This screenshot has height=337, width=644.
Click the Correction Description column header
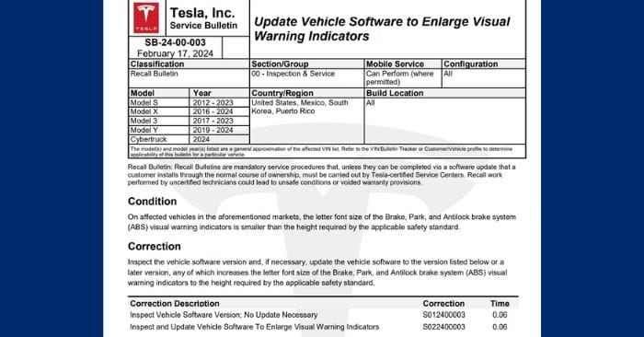click(x=175, y=303)
